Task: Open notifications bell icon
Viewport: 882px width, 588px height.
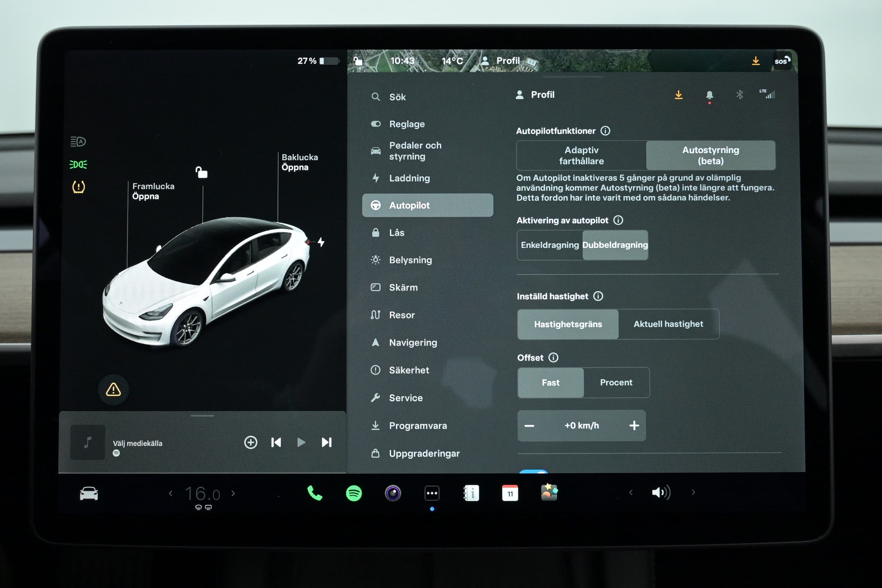Action: click(709, 95)
